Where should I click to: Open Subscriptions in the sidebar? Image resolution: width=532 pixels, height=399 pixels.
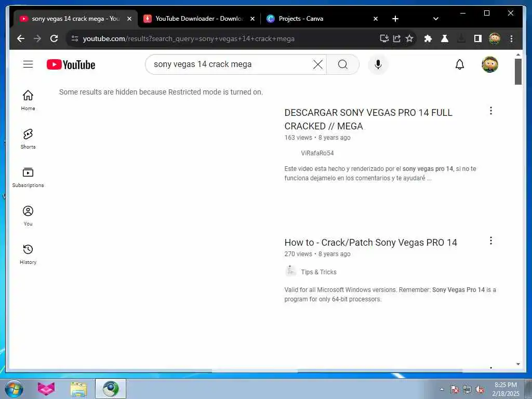coord(28,178)
